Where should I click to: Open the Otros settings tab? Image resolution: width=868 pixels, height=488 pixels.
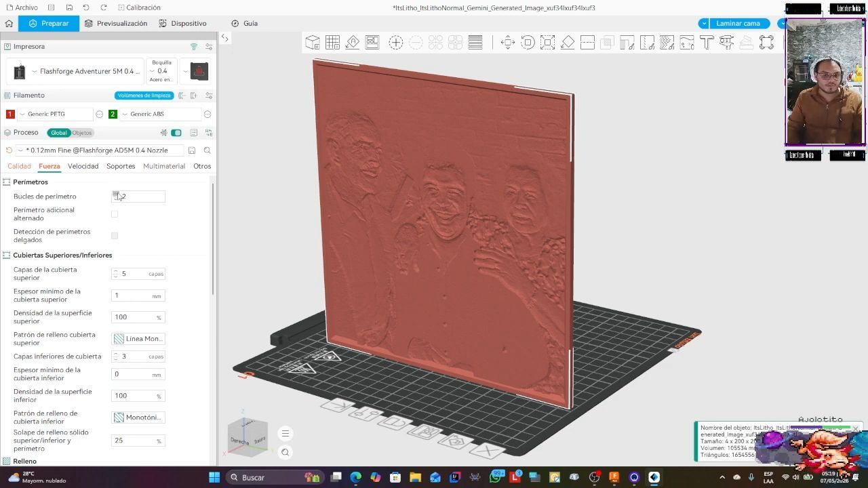[x=202, y=166]
